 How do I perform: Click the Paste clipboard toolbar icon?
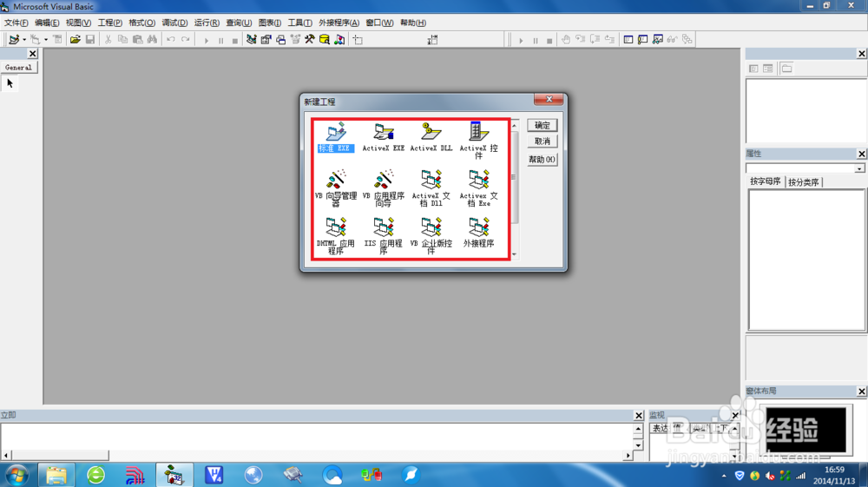tap(137, 39)
